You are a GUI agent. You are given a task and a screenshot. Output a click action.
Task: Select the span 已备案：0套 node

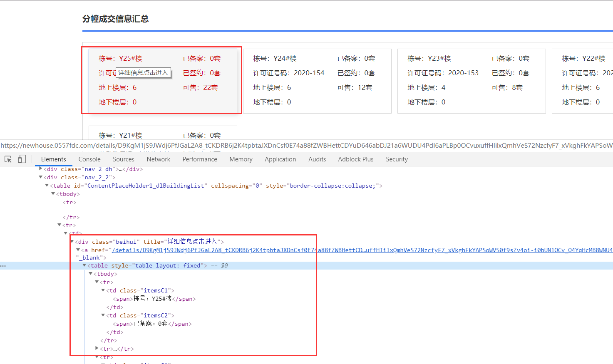point(152,324)
